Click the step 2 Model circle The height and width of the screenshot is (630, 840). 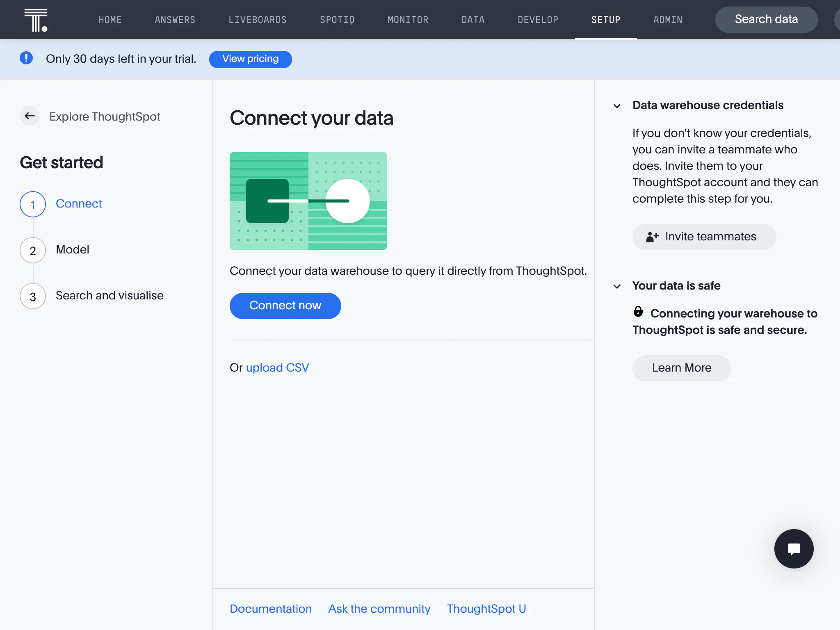click(x=33, y=250)
